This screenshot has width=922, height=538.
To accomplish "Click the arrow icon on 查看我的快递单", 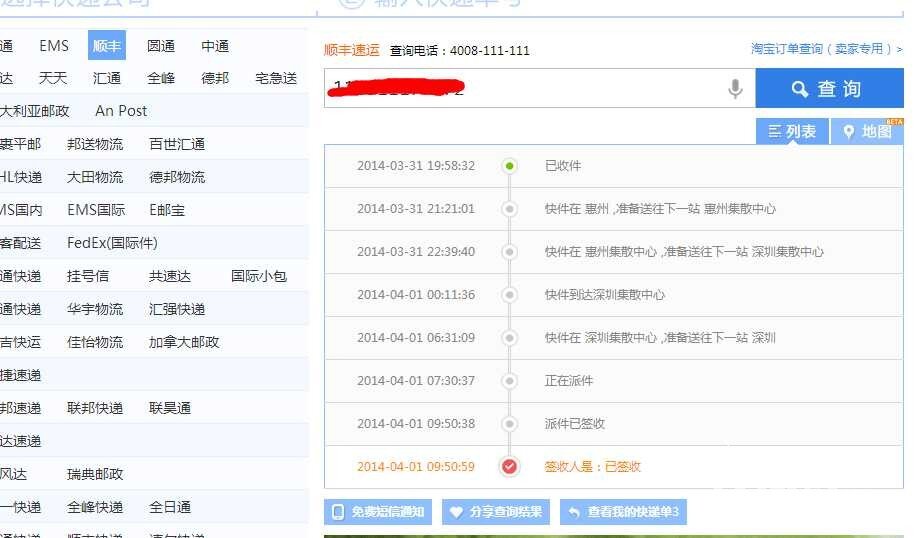I will click(574, 513).
